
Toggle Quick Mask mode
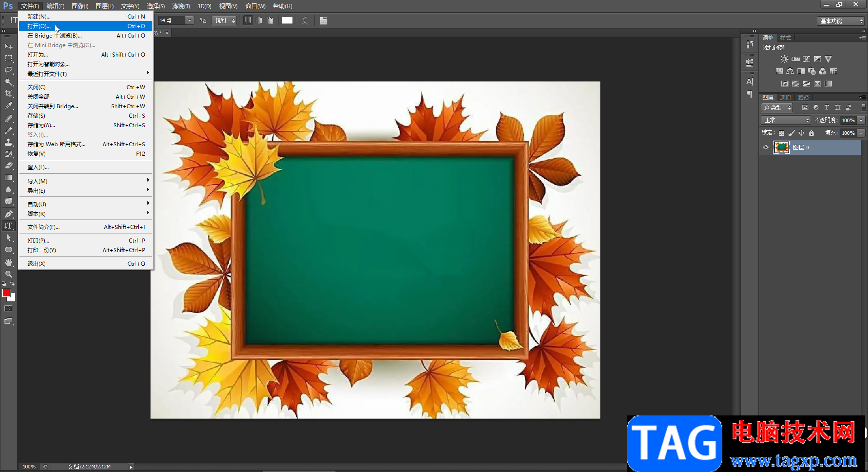point(9,309)
